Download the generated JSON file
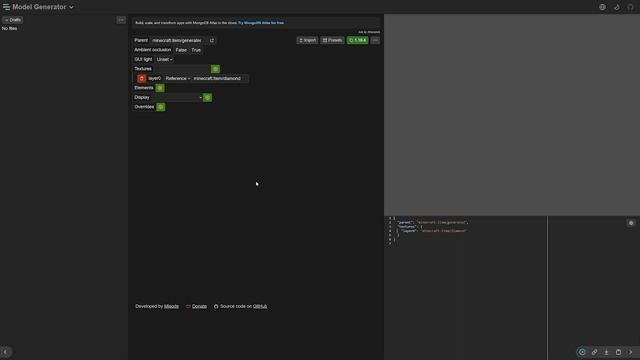Viewport: 640px width, 360px height. point(606,352)
